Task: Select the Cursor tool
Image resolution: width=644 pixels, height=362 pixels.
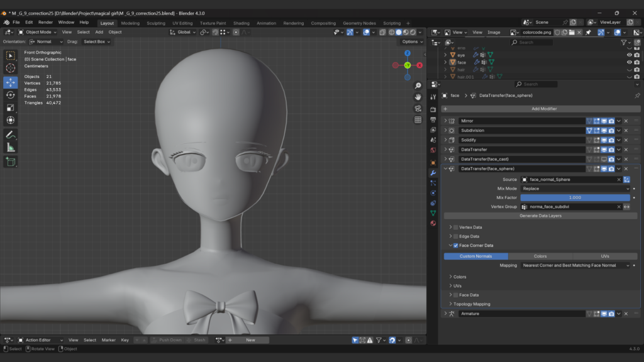Action: 11,68
